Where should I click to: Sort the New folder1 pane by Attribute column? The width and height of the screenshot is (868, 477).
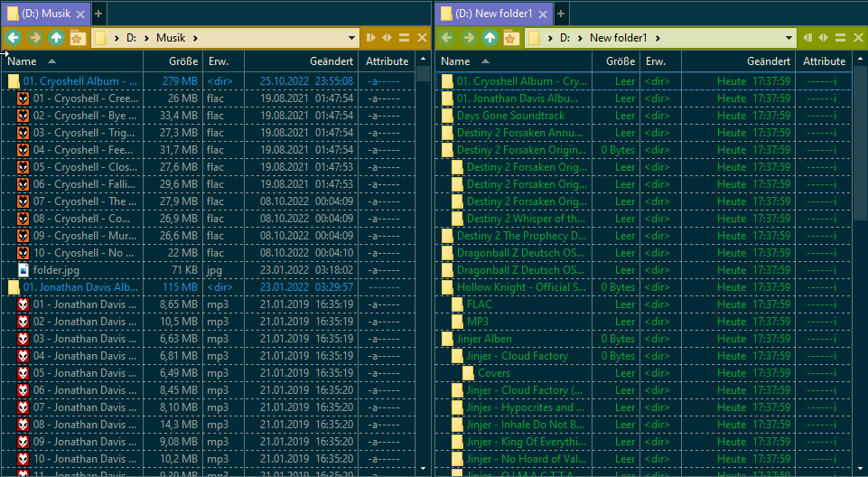824,61
